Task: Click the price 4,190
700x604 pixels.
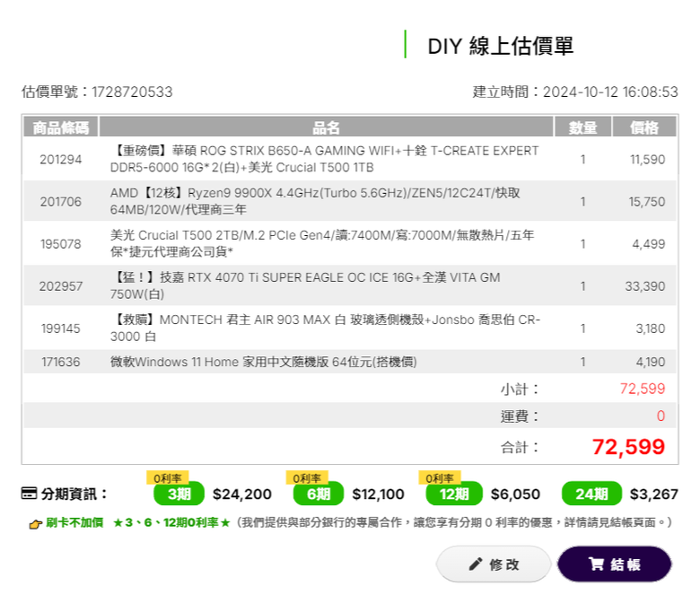Action: [x=651, y=362]
